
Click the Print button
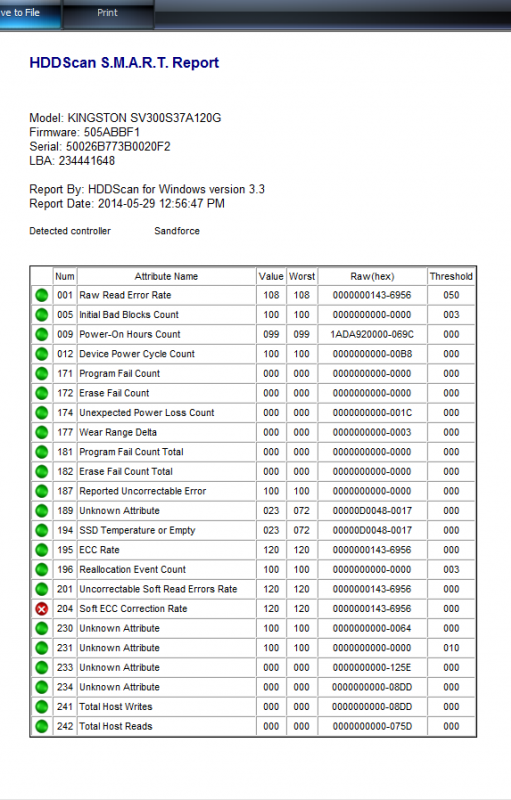point(108,13)
